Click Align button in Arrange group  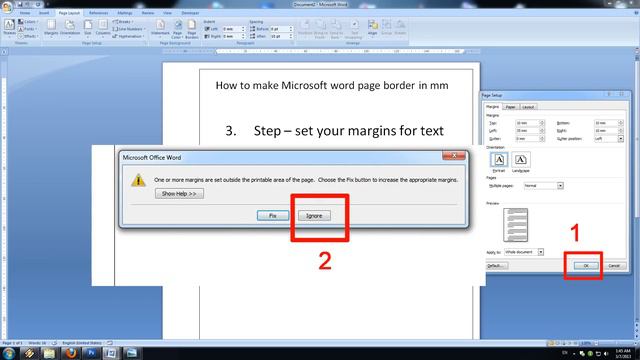(372, 28)
